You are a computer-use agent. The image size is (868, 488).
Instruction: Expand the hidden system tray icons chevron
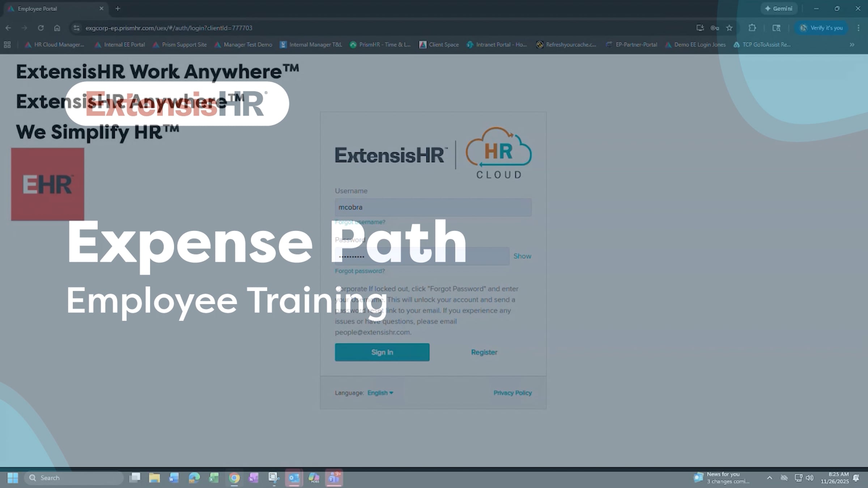770,478
